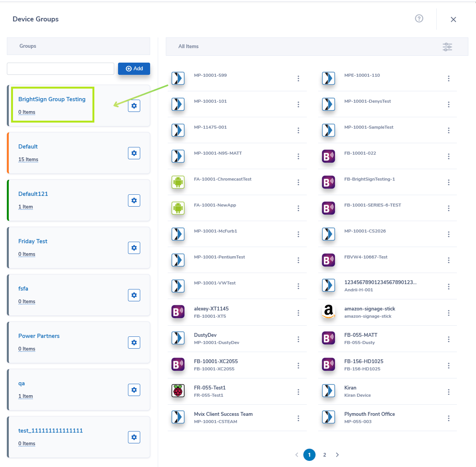Click the device icon for Plymouth Front Office
The height and width of the screenshot is (467, 476).
pos(329,417)
